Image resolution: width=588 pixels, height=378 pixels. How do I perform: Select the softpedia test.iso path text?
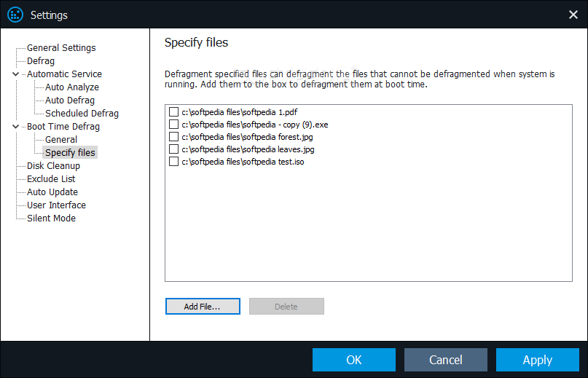243,162
